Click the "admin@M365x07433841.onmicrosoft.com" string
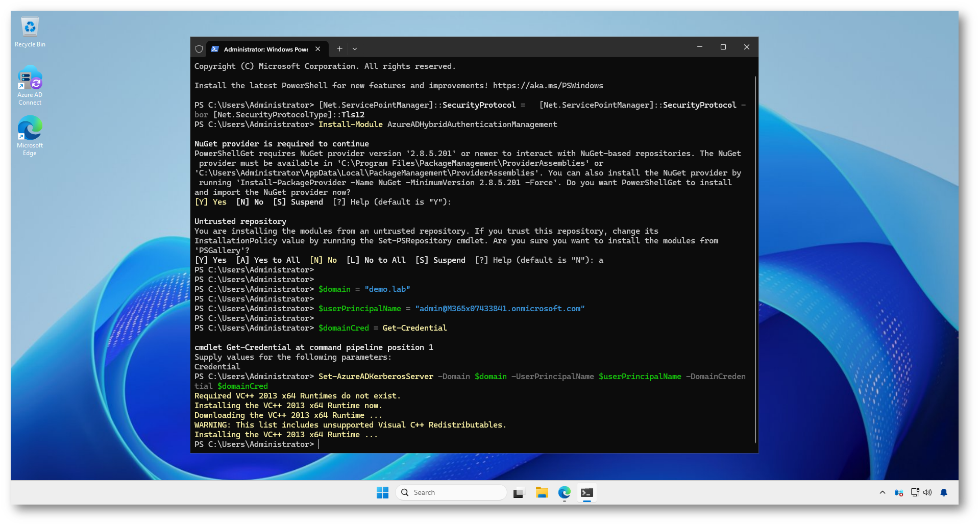This screenshot has height=526, width=980. coord(500,309)
